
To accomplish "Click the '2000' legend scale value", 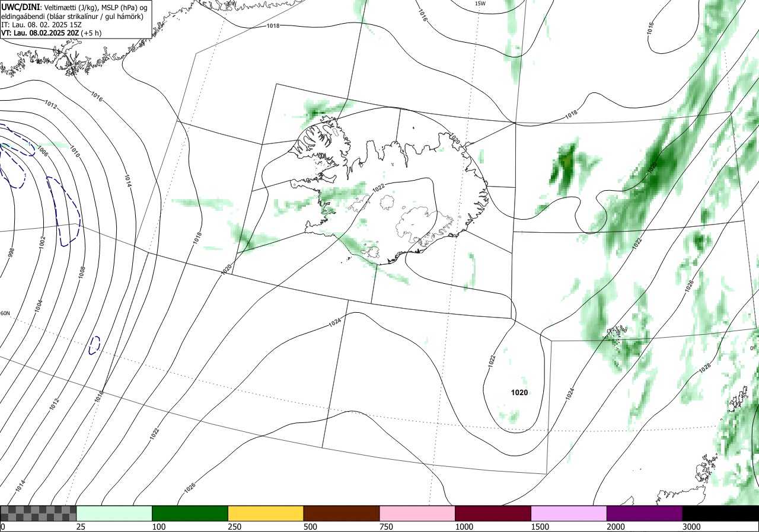I will [616, 527].
